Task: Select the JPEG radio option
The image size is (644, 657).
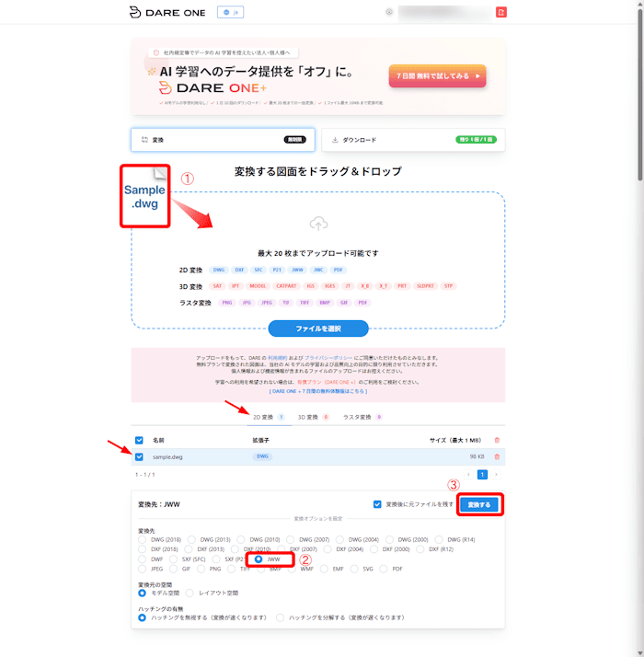Action: click(x=143, y=569)
